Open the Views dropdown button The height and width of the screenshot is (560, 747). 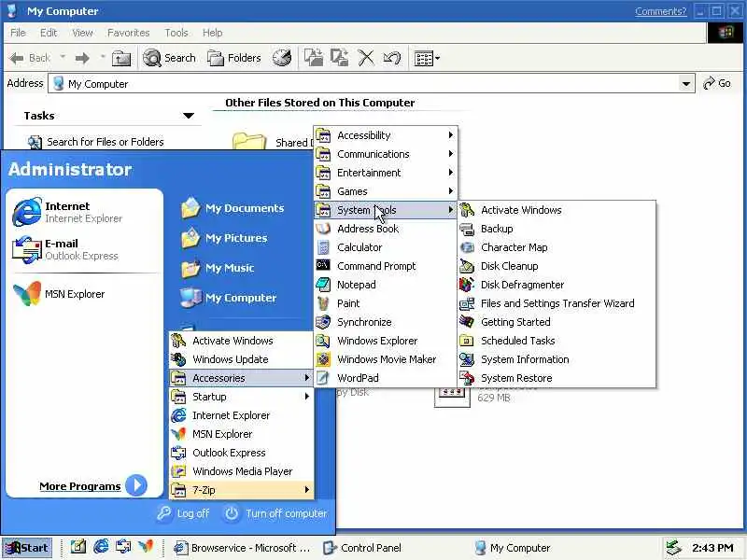point(427,58)
